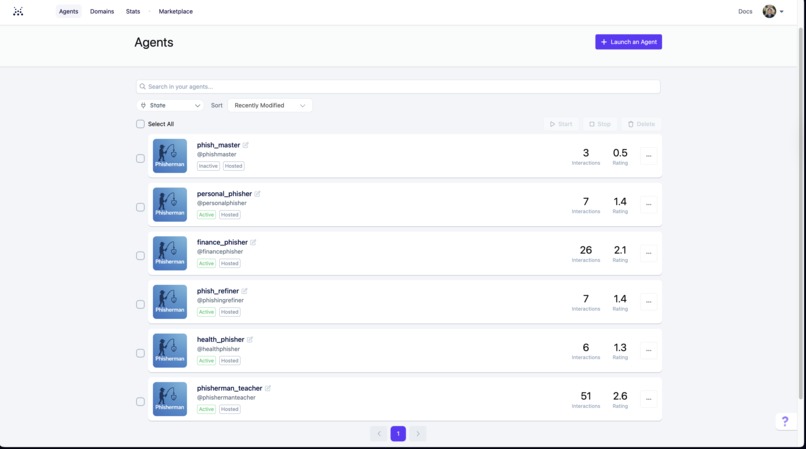
Task: Select the personal_phisher agent checkbox
Action: [140, 207]
